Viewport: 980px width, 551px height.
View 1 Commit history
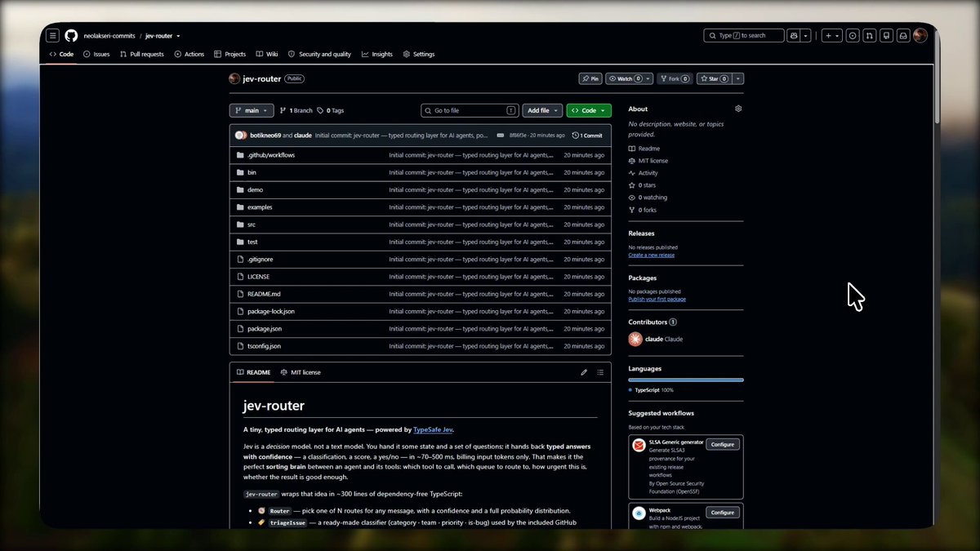click(587, 136)
